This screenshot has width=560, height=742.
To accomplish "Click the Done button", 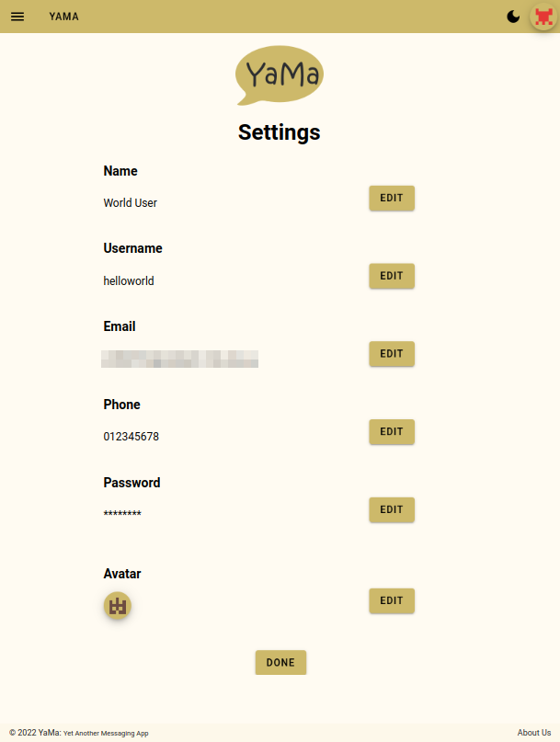I will pos(280,662).
